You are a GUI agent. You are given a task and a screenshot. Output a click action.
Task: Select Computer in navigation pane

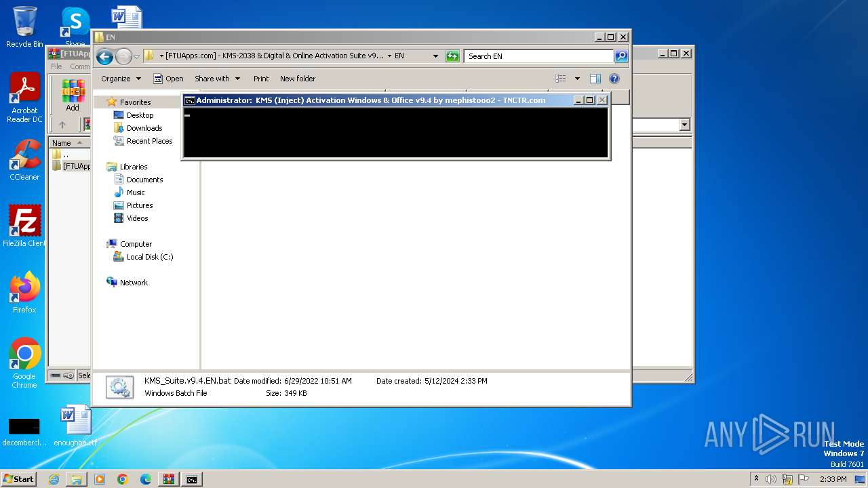129,244
